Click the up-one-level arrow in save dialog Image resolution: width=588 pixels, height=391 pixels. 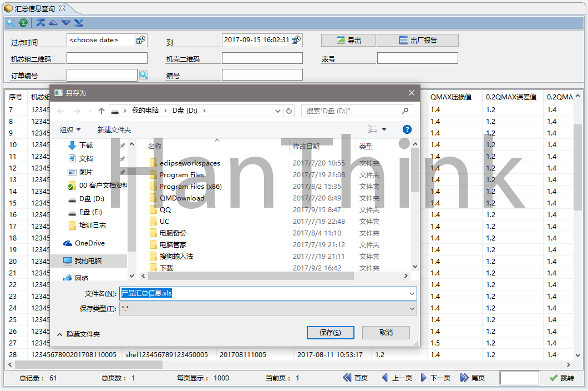[x=102, y=111]
